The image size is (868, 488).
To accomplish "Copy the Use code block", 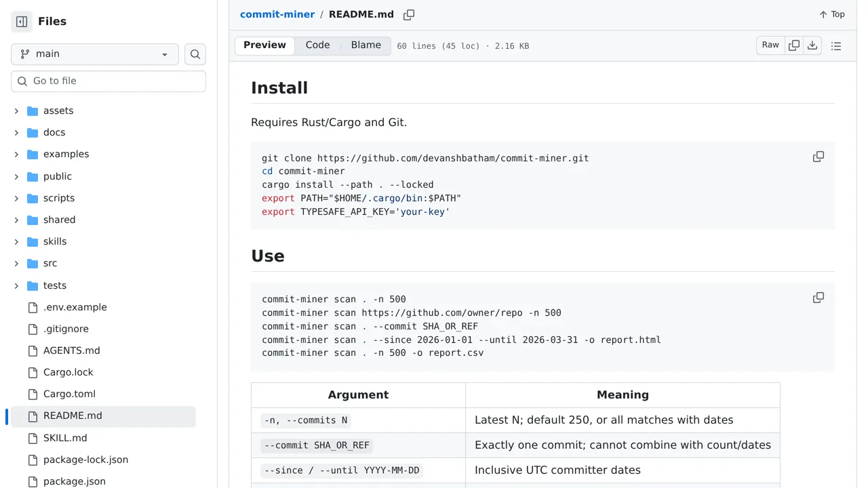I will pyautogui.click(x=818, y=298).
